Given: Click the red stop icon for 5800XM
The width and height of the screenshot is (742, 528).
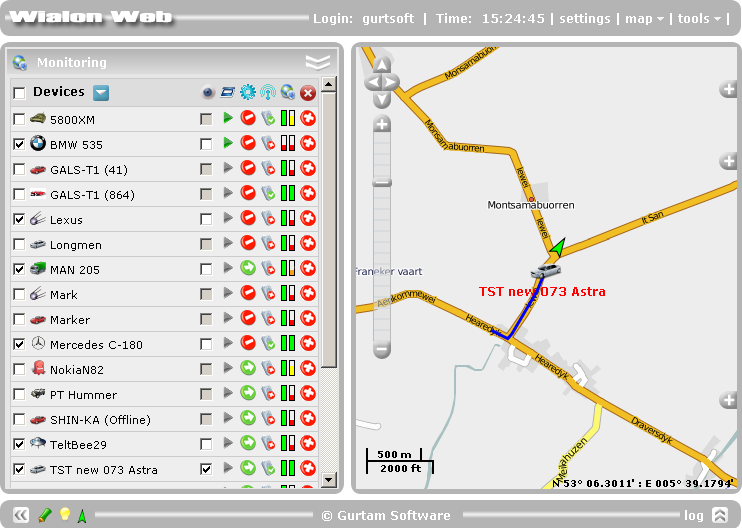Looking at the screenshot, I should 248,118.
